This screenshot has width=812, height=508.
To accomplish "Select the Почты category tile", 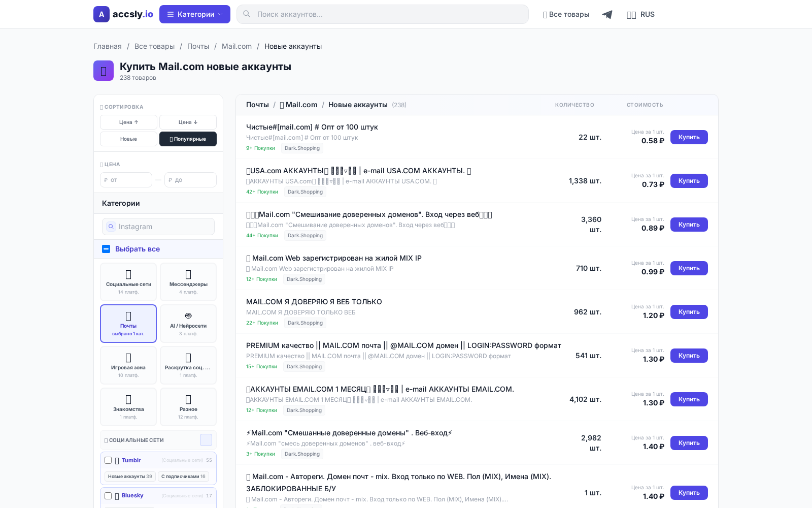I will coord(128,324).
